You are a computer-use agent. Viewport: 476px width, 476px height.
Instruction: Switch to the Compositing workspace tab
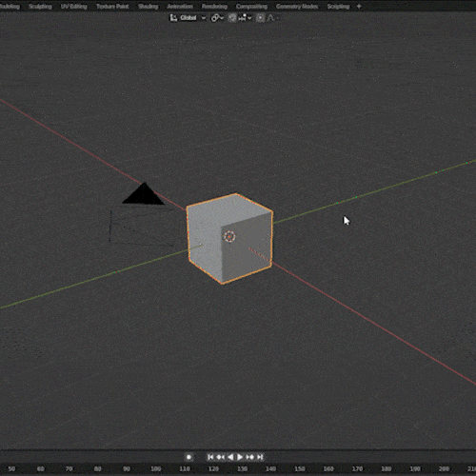251,7
